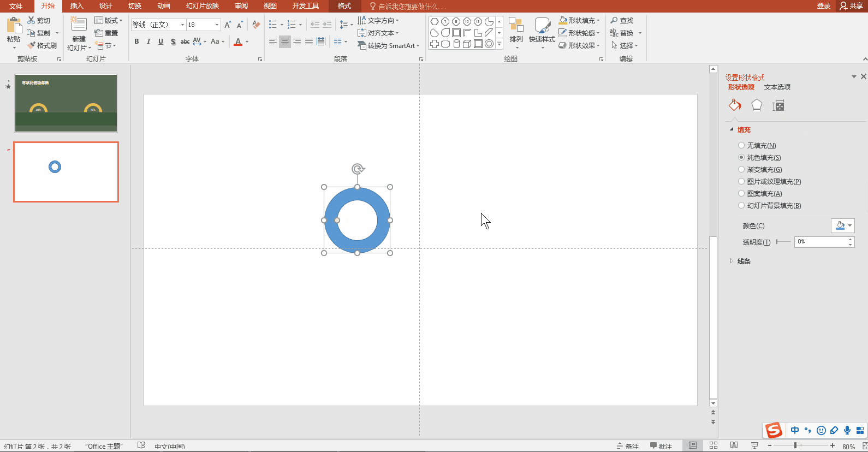Open Notes (备注) in status bar
Screen dimensions: 868x452
point(628,446)
